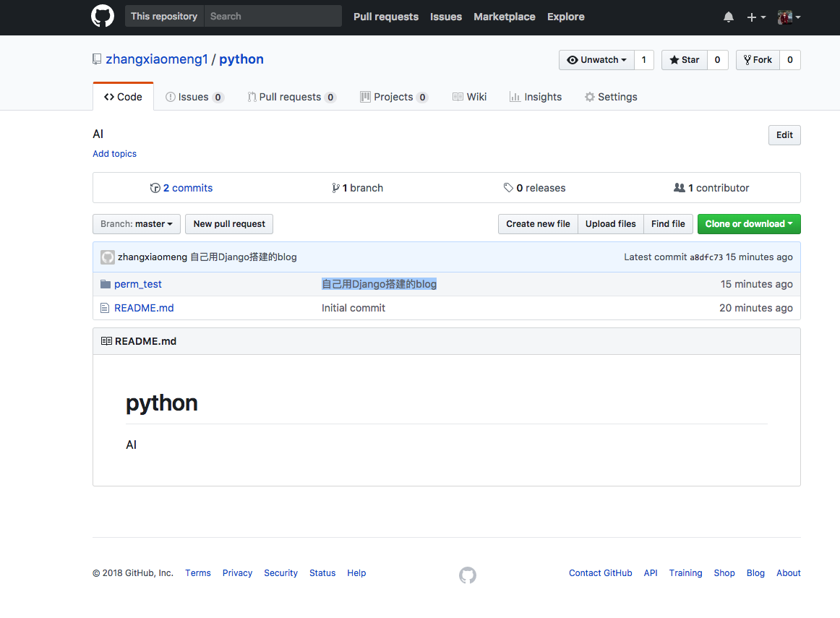Expand the Clone or download menu
The width and height of the screenshot is (840, 618).
pos(749,224)
